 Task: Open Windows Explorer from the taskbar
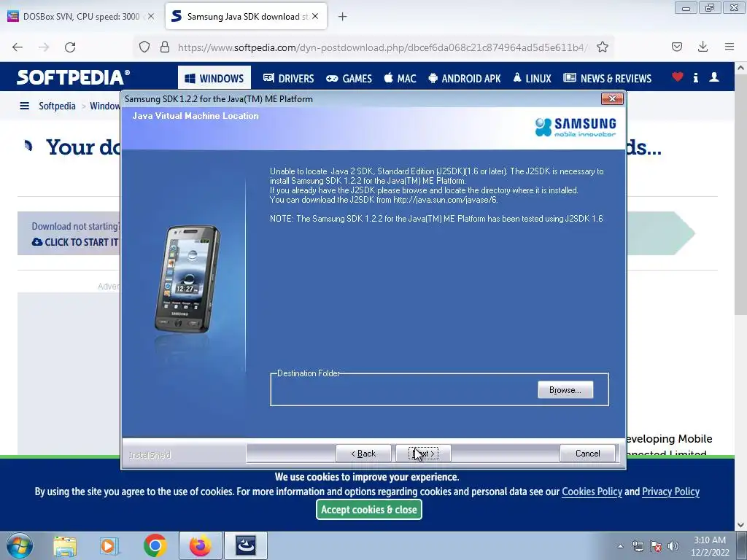pyautogui.click(x=65, y=545)
